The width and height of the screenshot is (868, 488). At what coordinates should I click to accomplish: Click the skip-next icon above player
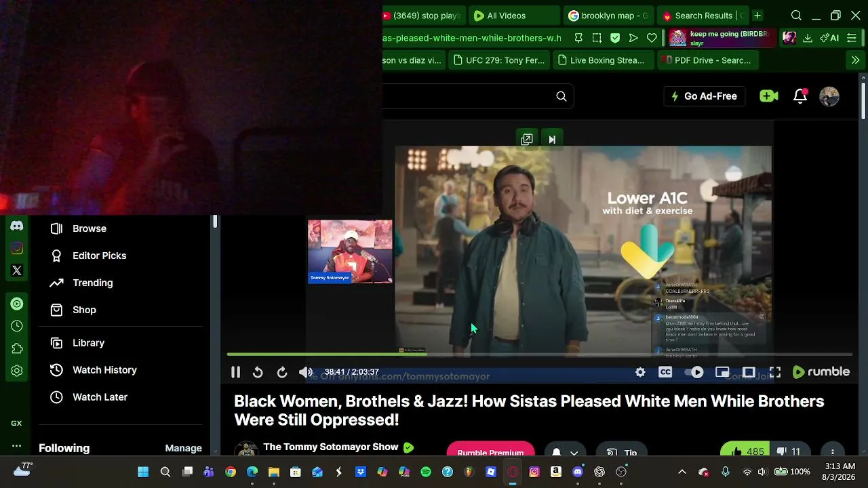(552, 140)
